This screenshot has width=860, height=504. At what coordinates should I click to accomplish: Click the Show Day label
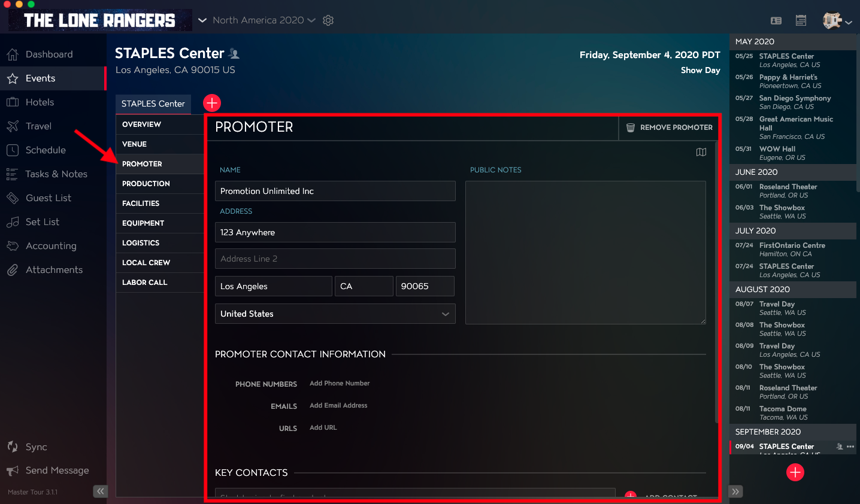tap(700, 70)
